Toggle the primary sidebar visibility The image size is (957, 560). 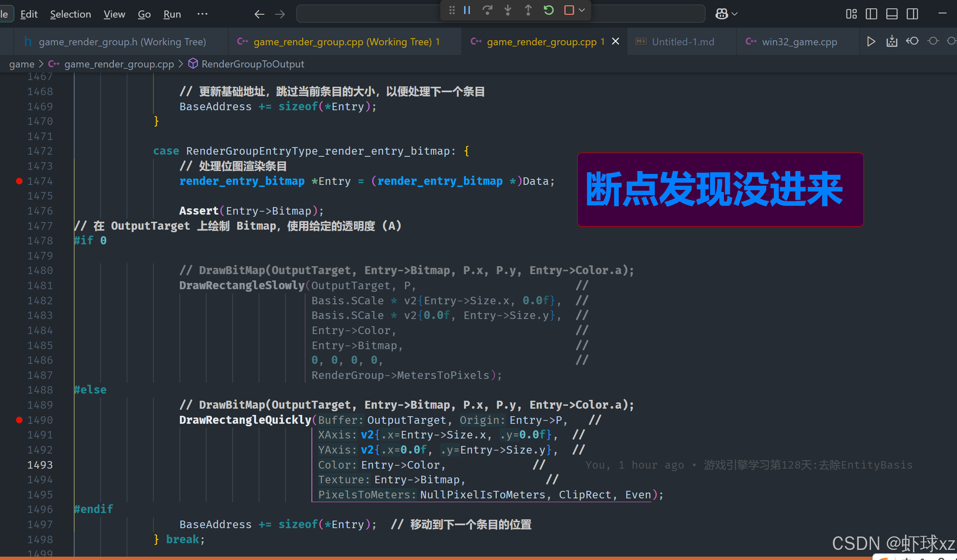[x=871, y=14]
